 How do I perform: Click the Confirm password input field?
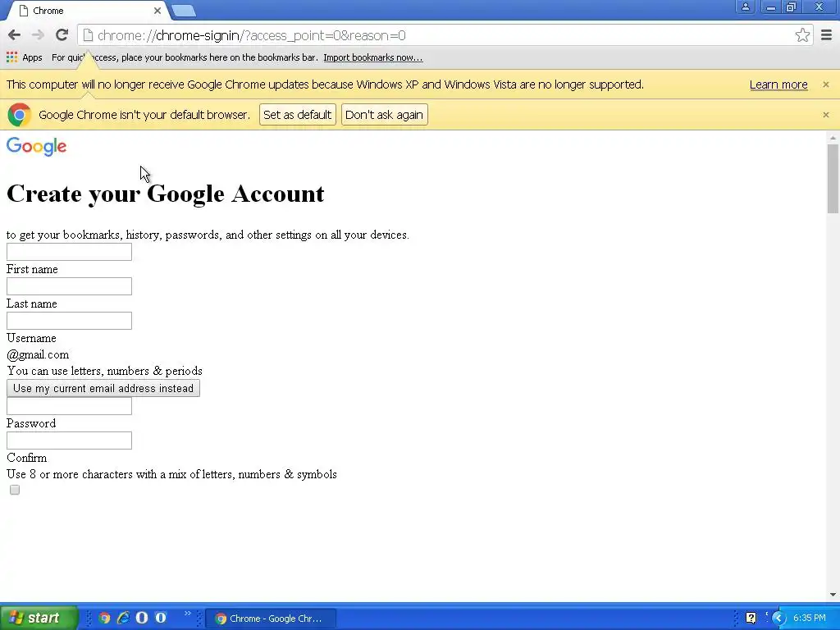click(x=69, y=441)
